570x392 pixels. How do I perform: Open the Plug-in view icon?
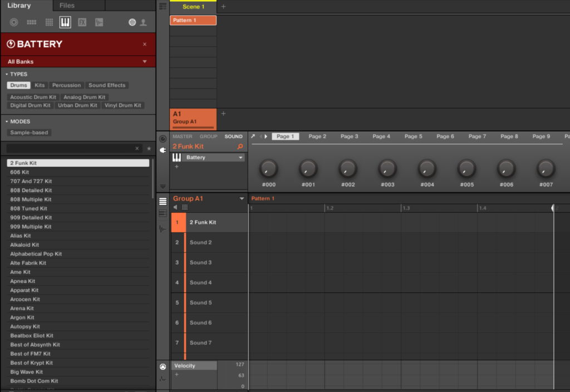[163, 150]
